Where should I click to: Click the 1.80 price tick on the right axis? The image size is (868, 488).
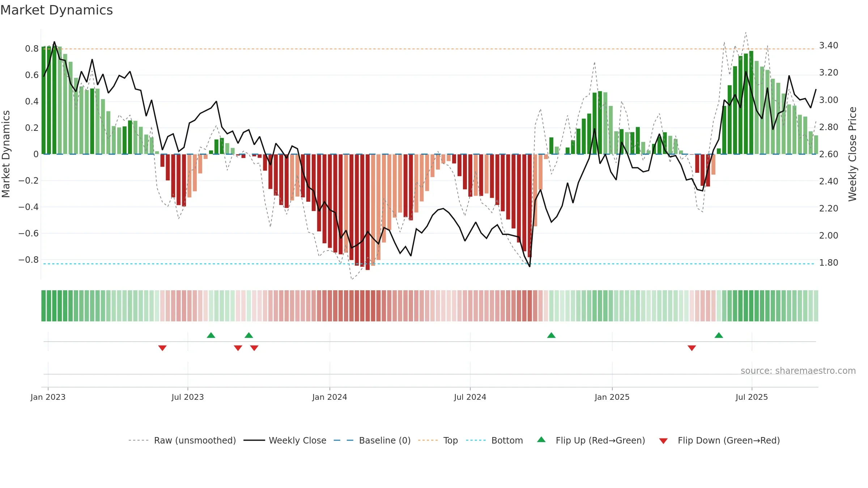[829, 263]
